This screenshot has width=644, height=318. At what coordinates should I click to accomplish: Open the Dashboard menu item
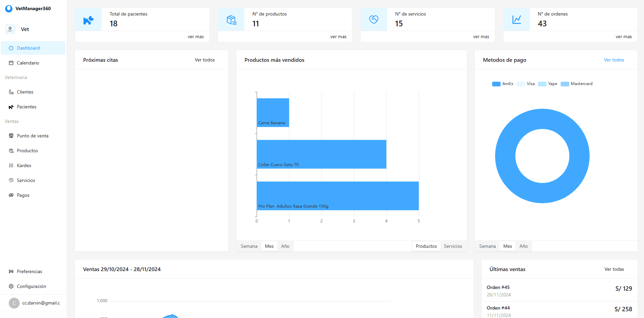(33, 48)
